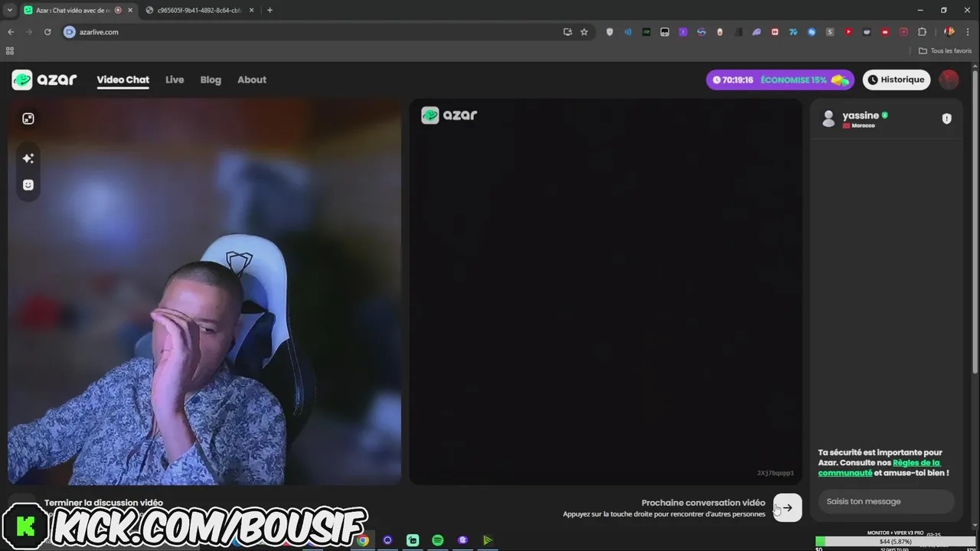Viewport: 980px width, 551px height.
Task: Click the Prochaine conversation vidéo label
Action: 703,503
